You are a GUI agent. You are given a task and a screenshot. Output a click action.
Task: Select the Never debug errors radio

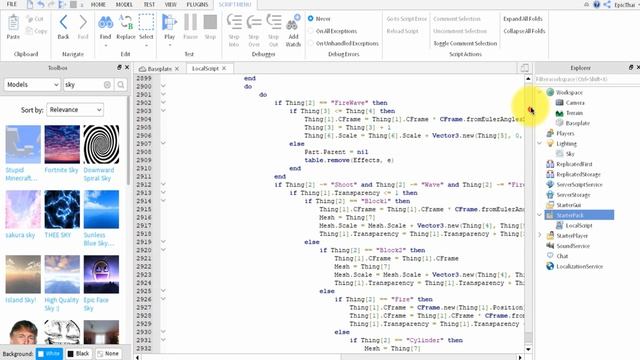311,19
